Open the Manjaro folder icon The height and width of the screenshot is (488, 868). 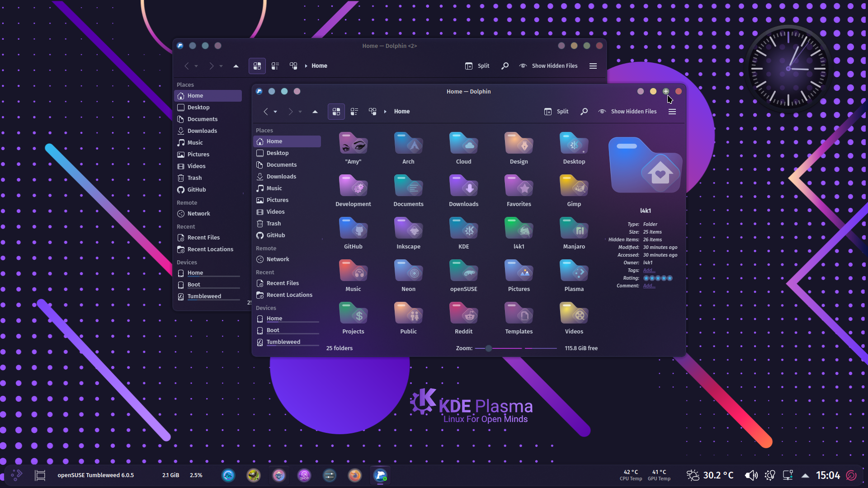574,229
